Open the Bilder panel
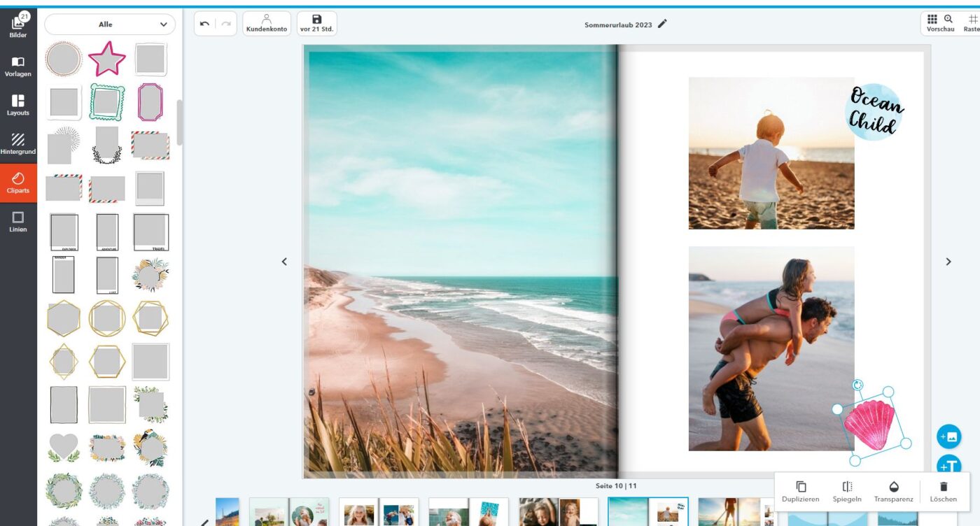 pos(18,27)
